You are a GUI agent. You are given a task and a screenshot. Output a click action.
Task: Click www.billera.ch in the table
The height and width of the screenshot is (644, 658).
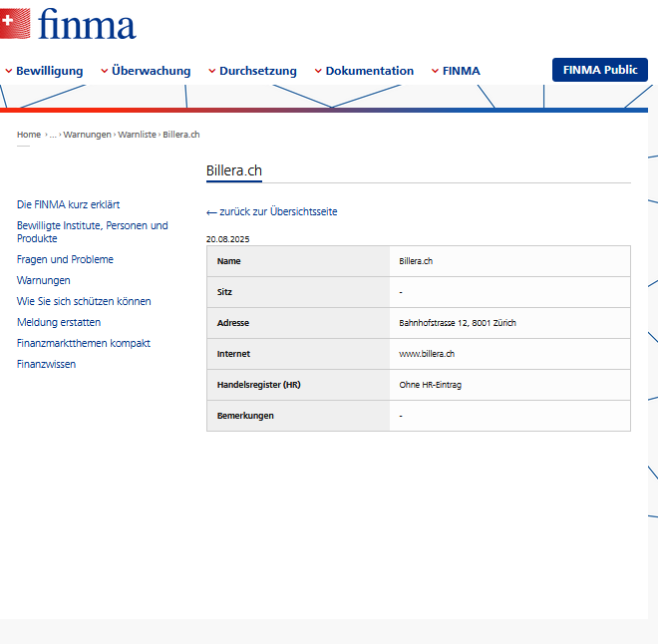(x=427, y=354)
